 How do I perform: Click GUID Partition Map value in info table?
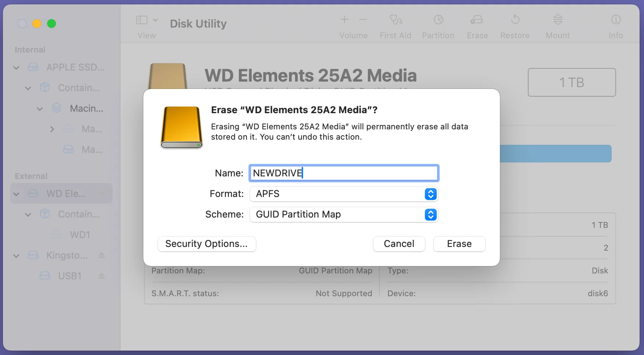coord(335,270)
